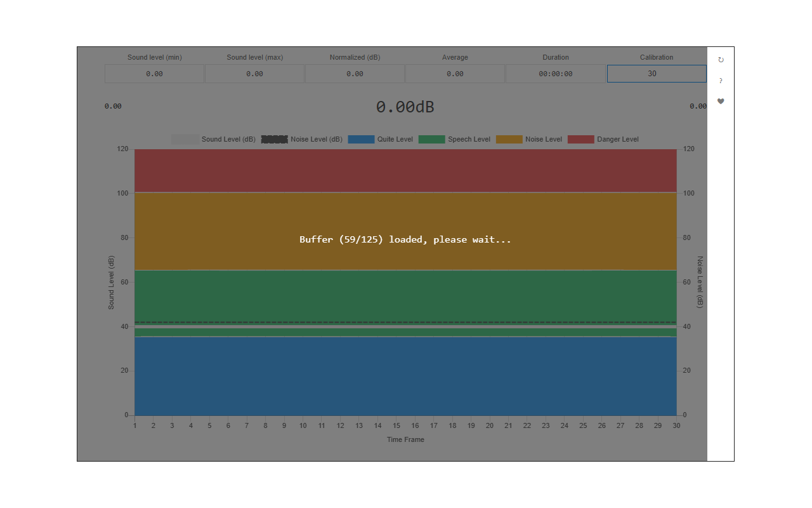Click the 'Normalized (dB)' label text
Screen dimensions: 812x508
tap(355, 57)
